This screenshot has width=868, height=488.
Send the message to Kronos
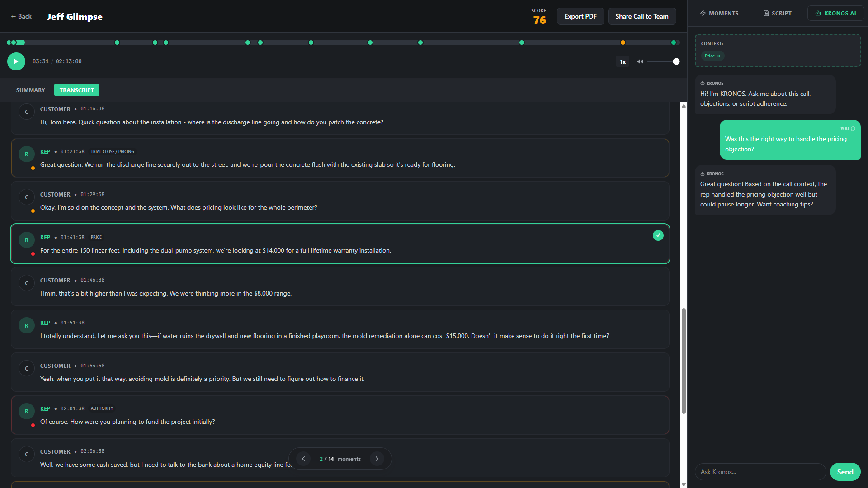pos(845,472)
